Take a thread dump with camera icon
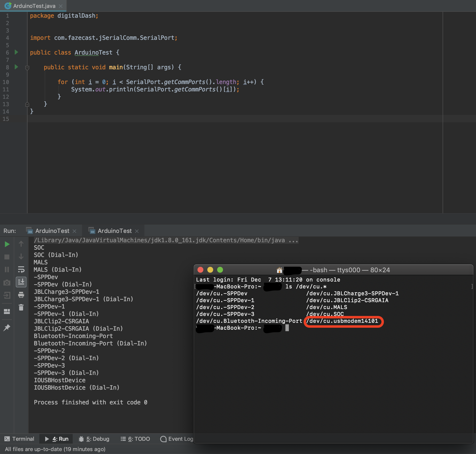This screenshot has height=454, width=476. click(7, 283)
